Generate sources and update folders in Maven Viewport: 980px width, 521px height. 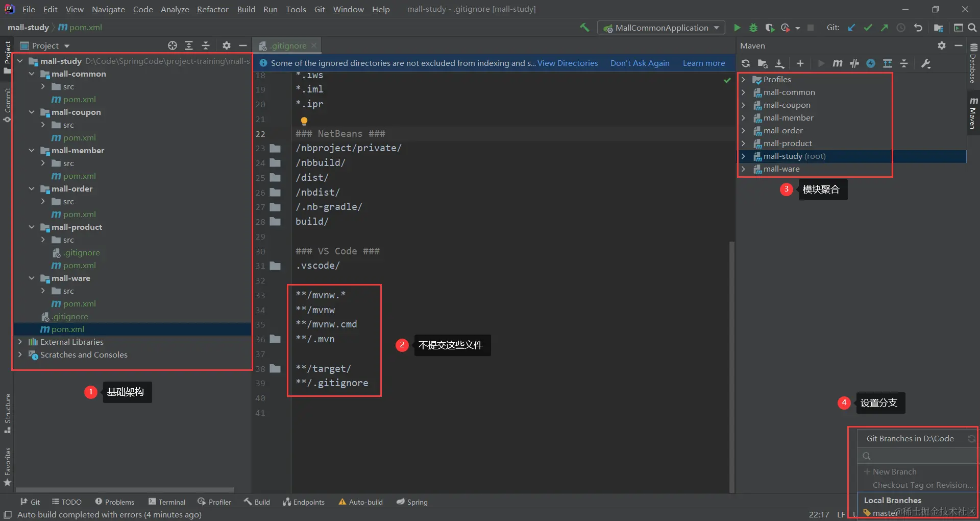(763, 63)
